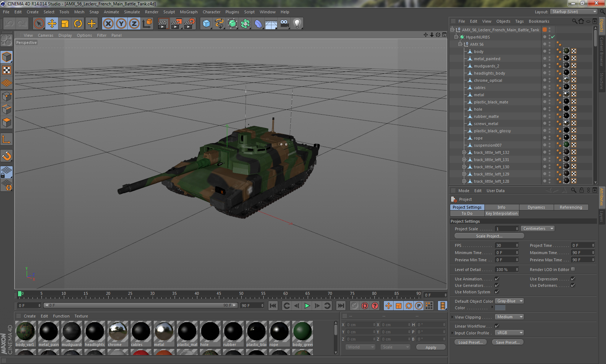Collapse the HyperNURBS tree node
Image resolution: width=606 pixels, height=364 pixels.
pyautogui.click(x=456, y=37)
